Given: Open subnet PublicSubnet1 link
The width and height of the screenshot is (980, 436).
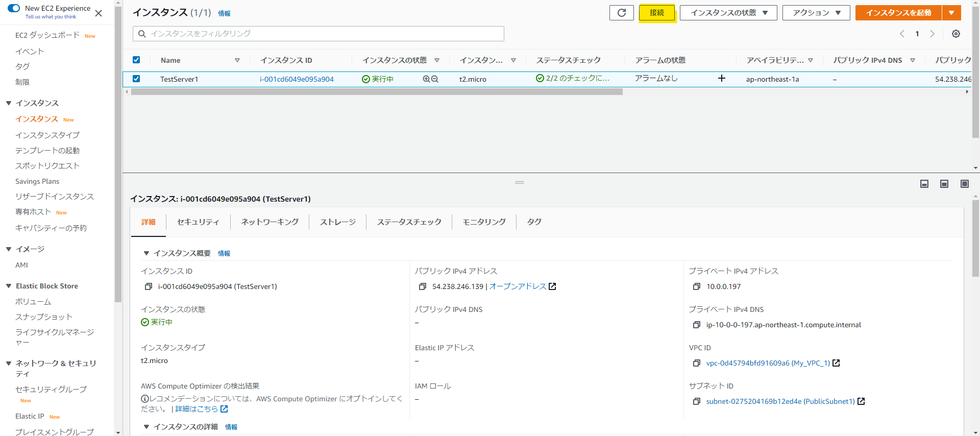Looking at the screenshot, I should (x=780, y=401).
